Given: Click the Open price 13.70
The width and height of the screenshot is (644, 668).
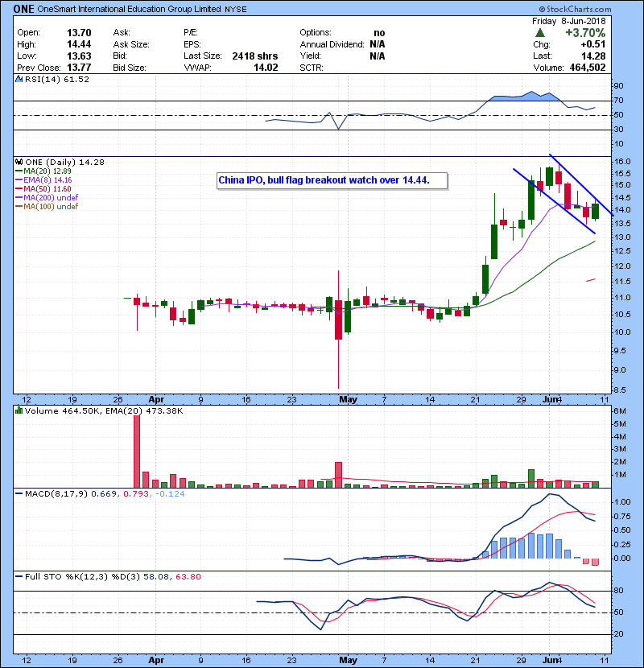Looking at the screenshot, I should [x=79, y=33].
